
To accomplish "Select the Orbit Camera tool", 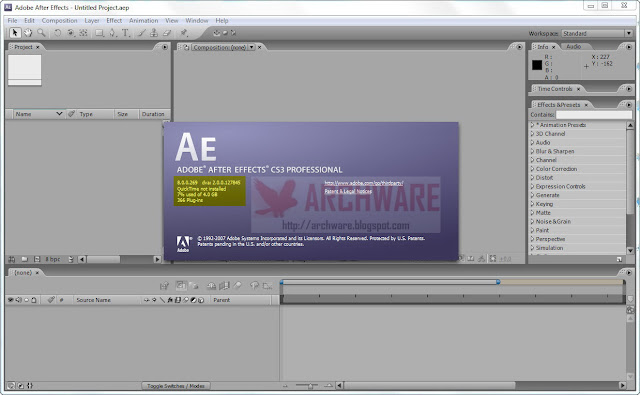I will (71, 33).
